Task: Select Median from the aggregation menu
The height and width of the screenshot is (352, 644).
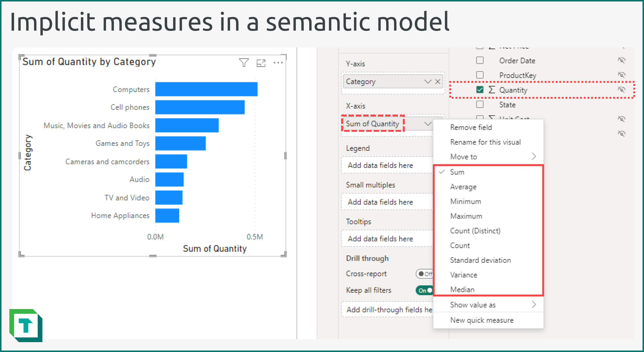Action: pos(463,289)
